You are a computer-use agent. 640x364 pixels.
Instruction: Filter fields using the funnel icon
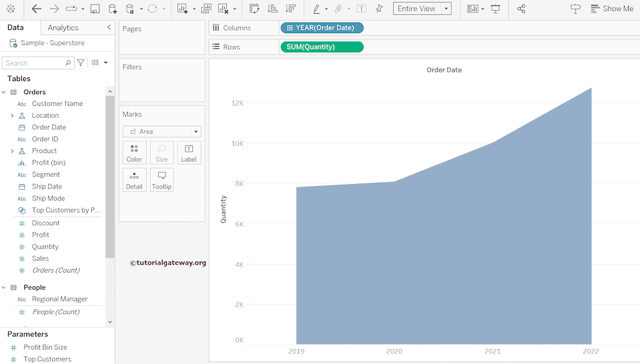pyautogui.click(x=81, y=63)
